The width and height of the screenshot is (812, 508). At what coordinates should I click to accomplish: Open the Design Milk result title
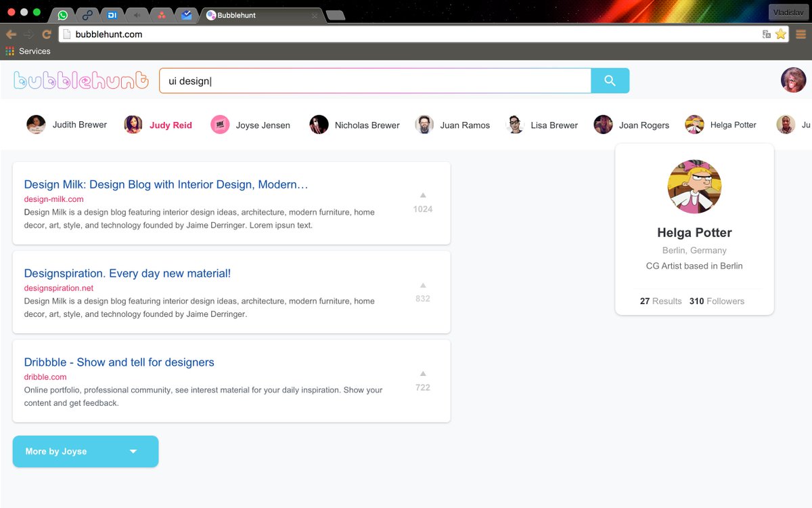click(x=166, y=184)
